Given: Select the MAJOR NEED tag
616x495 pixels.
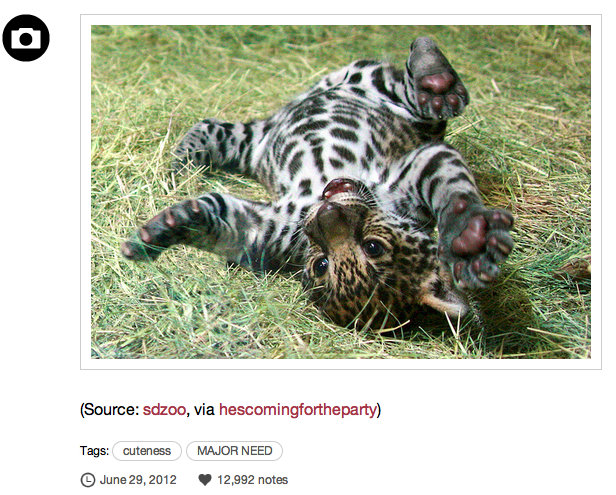Looking at the screenshot, I should coord(235,451).
